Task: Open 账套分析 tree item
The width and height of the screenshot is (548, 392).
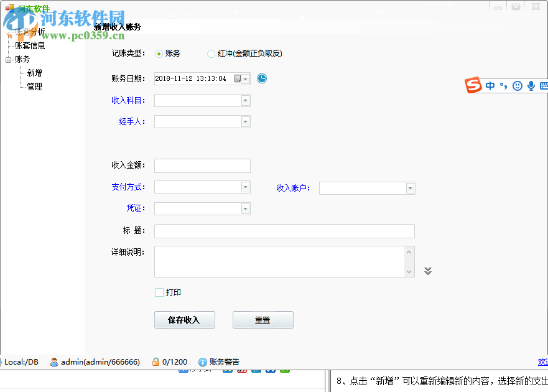Action: pyautogui.click(x=30, y=32)
